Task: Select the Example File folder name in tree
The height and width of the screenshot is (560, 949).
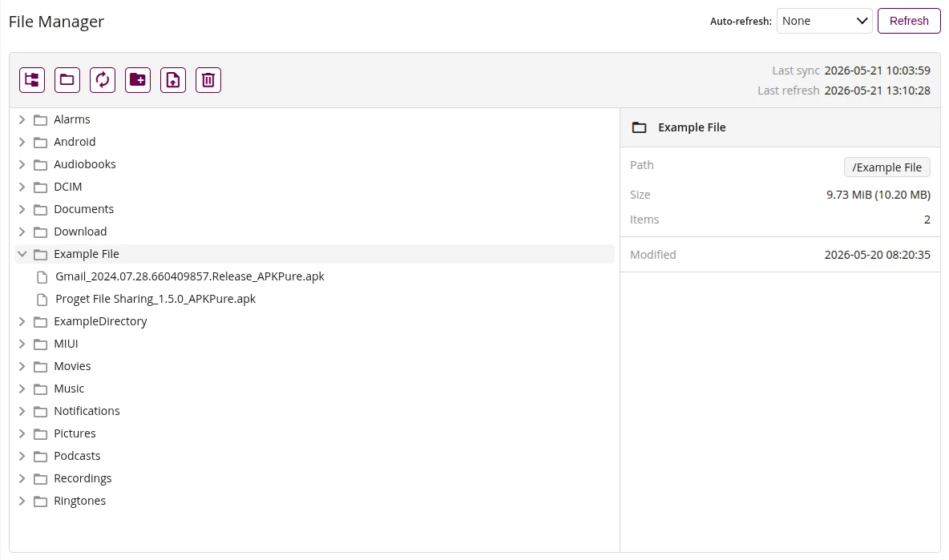Action: click(x=87, y=253)
